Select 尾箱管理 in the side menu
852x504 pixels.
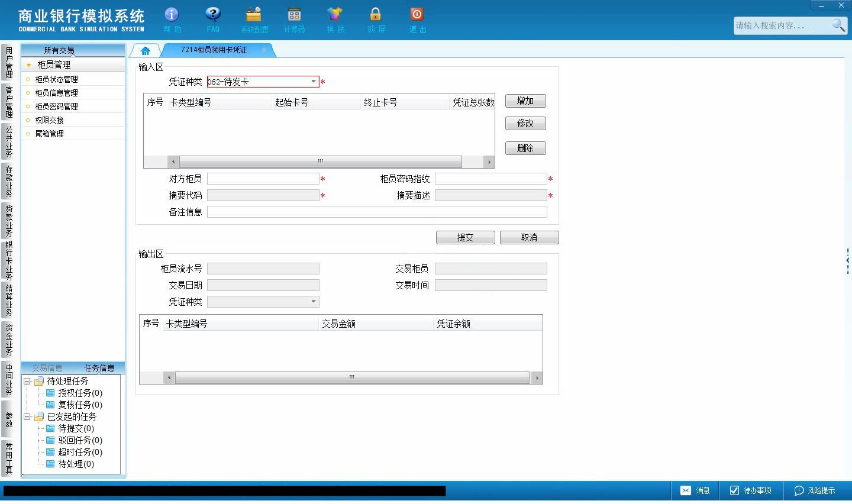click(x=49, y=134)
